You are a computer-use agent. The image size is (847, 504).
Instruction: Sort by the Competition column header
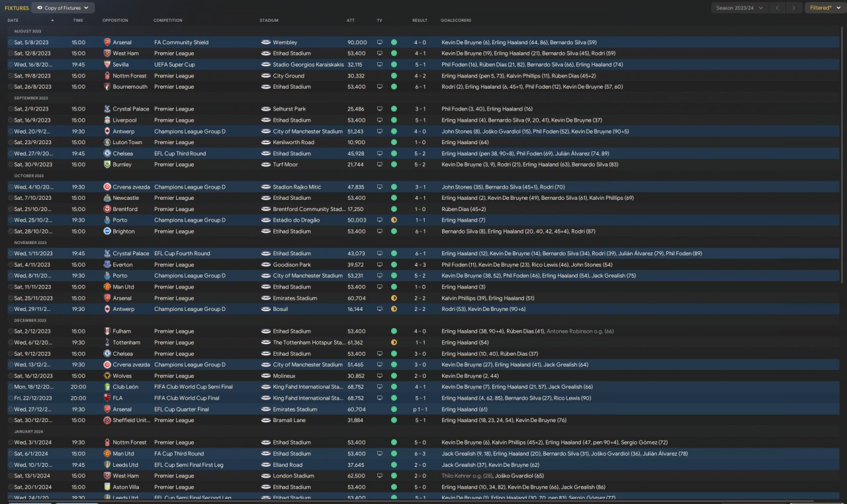(168, 21)
